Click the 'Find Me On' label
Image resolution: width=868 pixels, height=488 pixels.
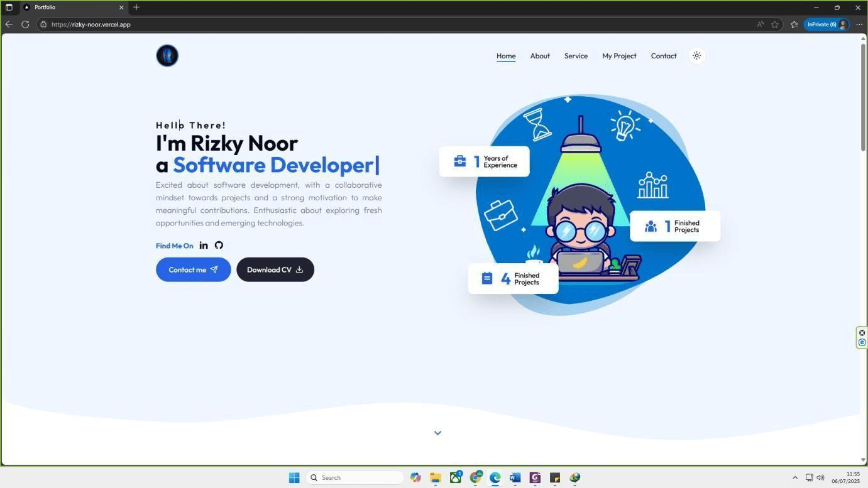pyautogui.click(x=175, y=246)
